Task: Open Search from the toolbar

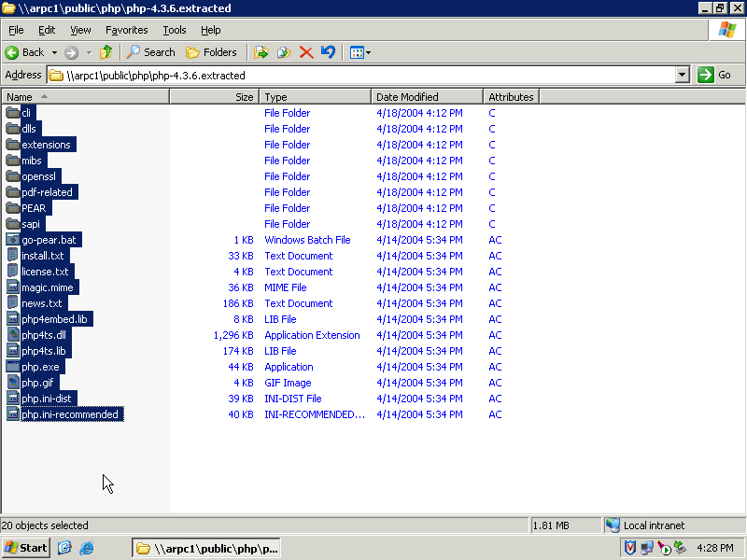Action: pos(150,52)
